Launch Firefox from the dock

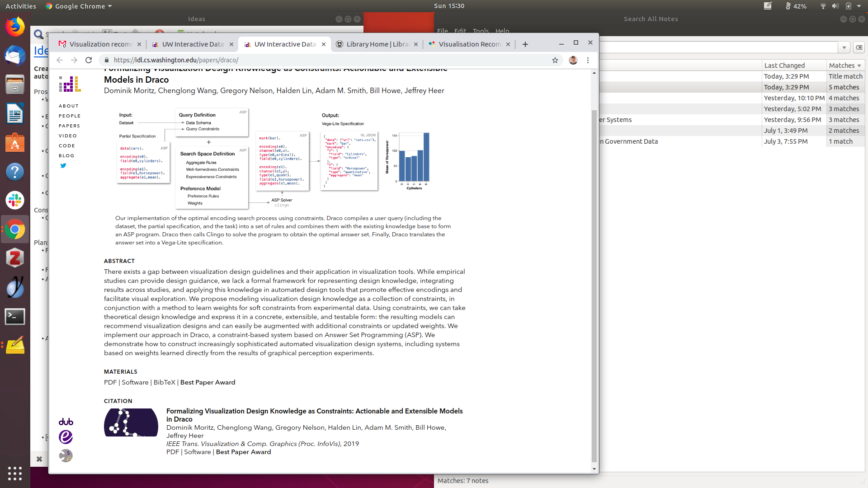15,27
